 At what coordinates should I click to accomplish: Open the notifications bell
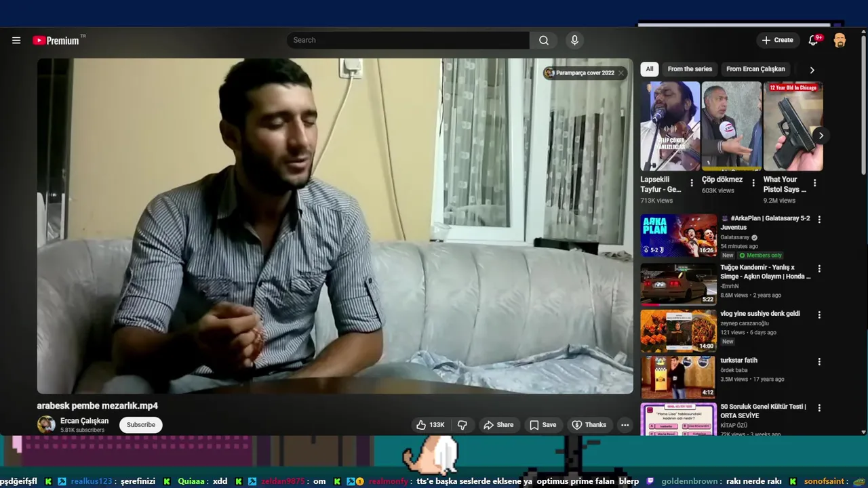813,40
